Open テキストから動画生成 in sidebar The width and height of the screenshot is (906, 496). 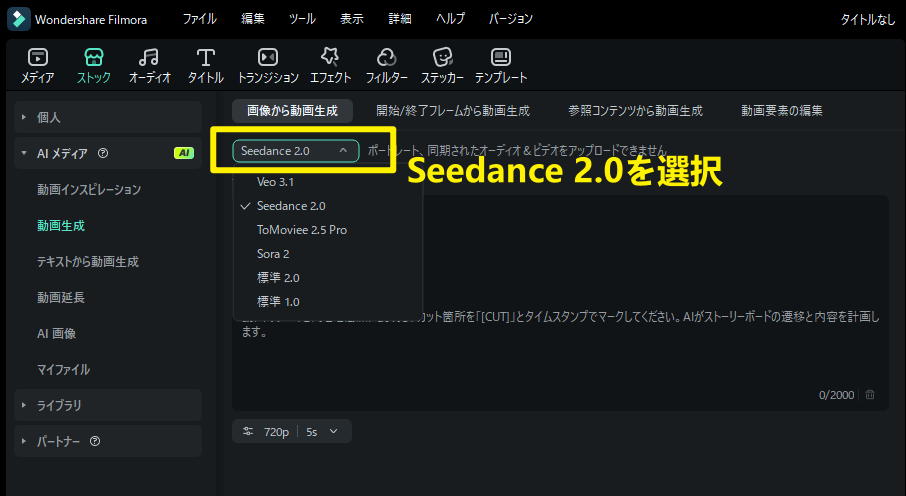click(88, 261)
